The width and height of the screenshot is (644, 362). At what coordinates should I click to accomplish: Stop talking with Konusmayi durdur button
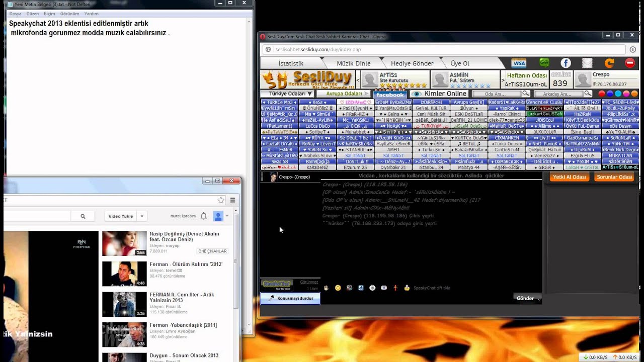click(x=290, y=298)
